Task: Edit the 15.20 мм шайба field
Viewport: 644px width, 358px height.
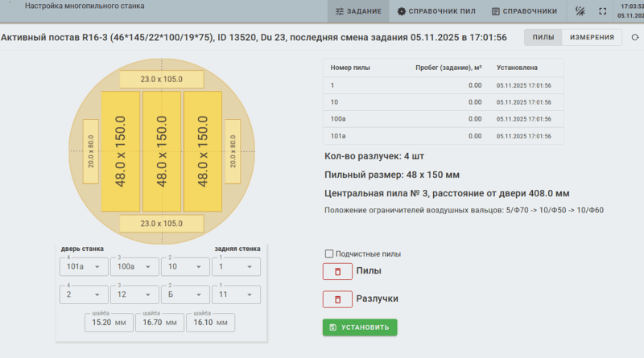Action: (109, 323)
